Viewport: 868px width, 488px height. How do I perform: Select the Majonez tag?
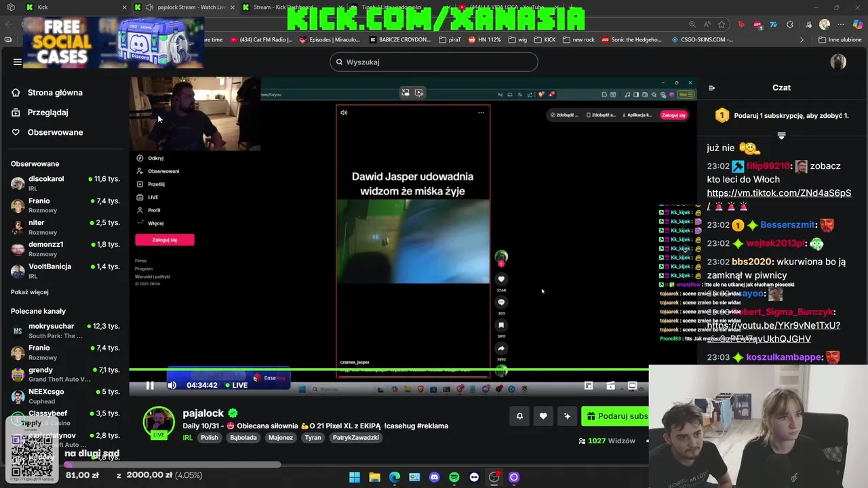point(281,438)
